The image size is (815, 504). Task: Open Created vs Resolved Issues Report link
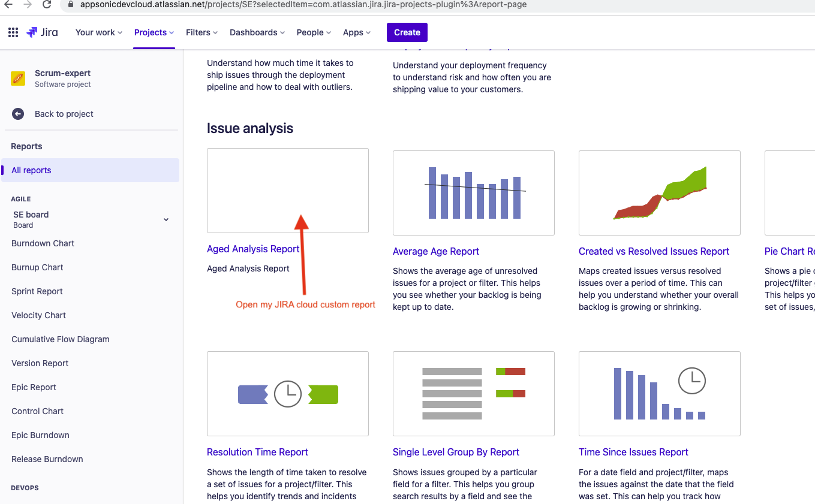[x=654, y=251]
